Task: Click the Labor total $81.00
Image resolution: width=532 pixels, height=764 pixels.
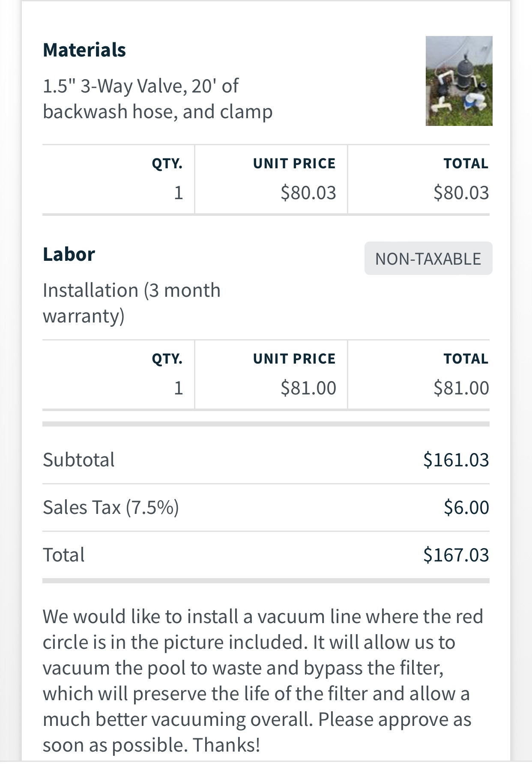Action: (x=461, y=388)
